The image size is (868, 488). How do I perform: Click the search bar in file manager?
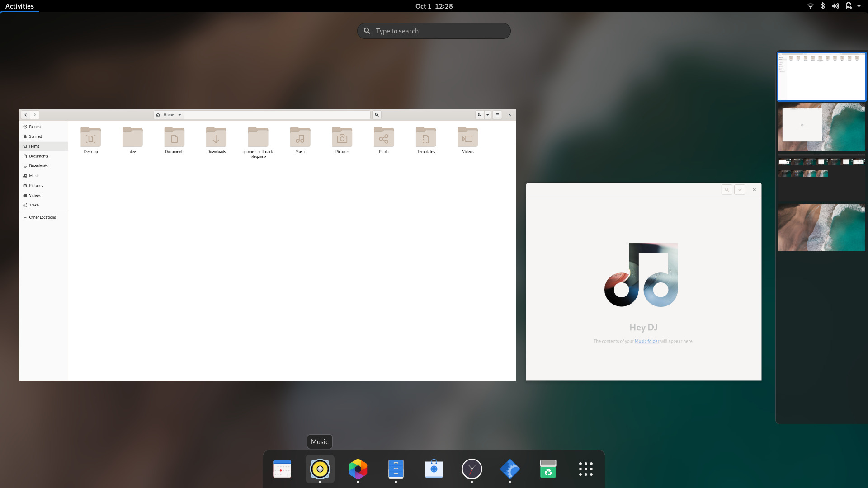coord(376,114)
